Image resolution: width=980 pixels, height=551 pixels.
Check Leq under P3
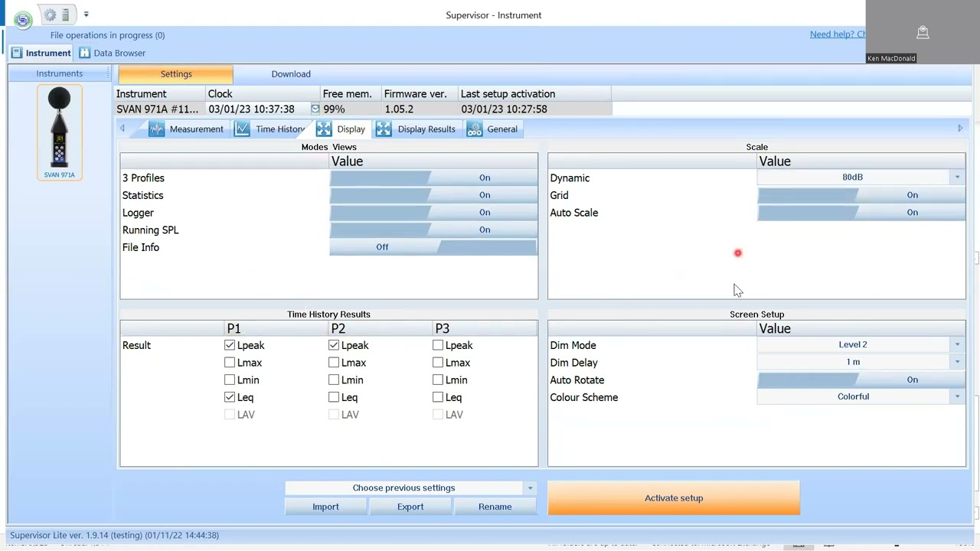tap(438, 397)
